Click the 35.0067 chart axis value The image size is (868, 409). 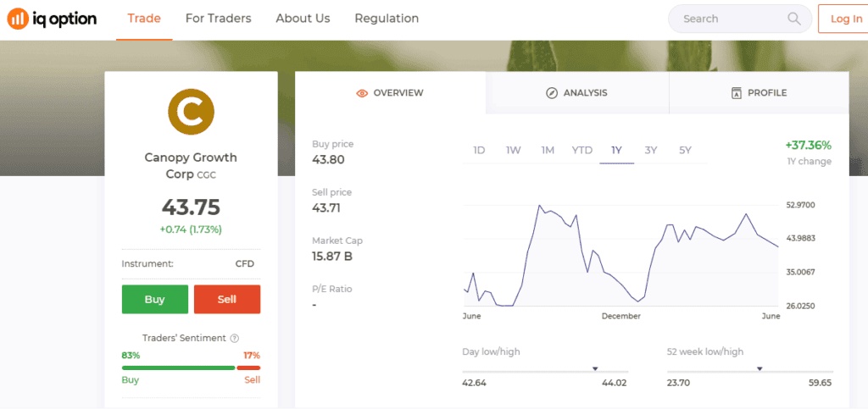coord(800,273)
